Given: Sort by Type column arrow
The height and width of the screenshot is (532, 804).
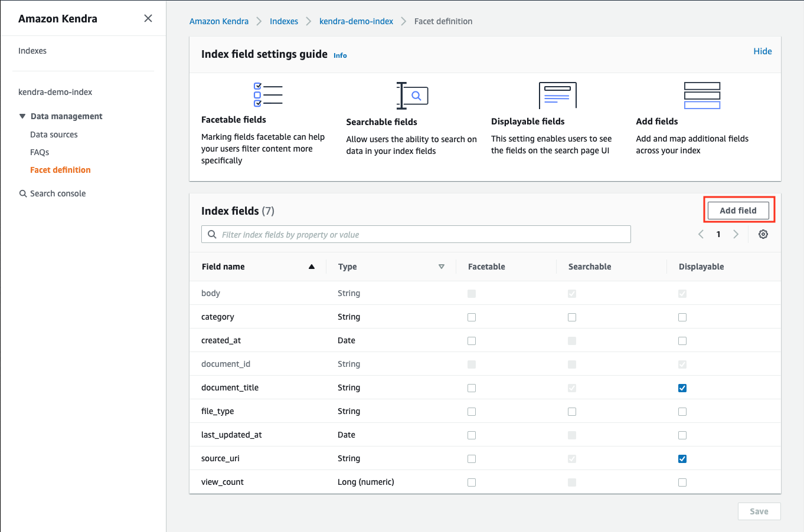Looking at the screenshot, I should (x=441, y=267).
